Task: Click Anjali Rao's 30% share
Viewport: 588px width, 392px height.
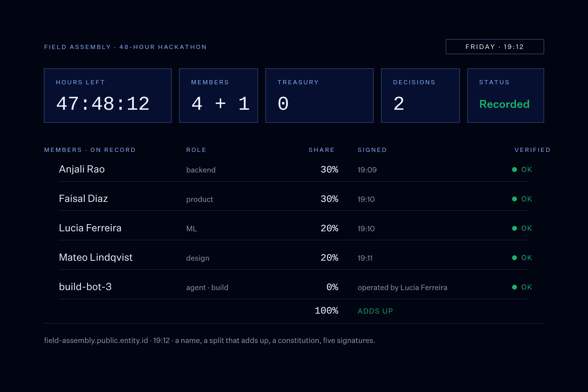Action: 330,170
